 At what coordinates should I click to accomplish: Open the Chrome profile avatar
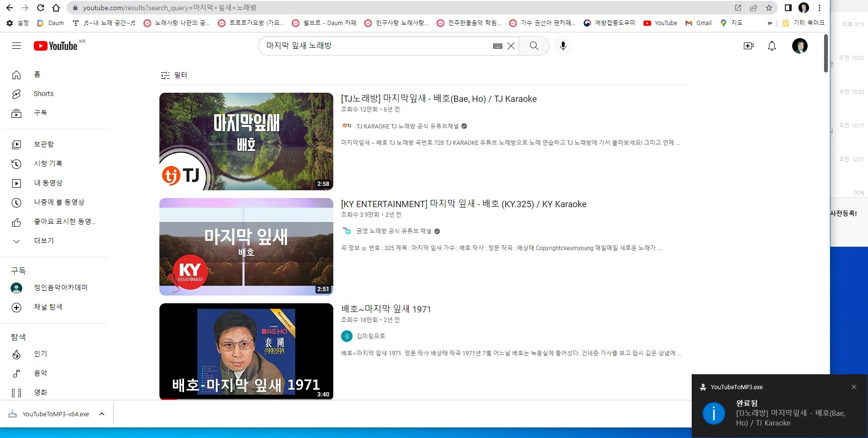(804, 8)
